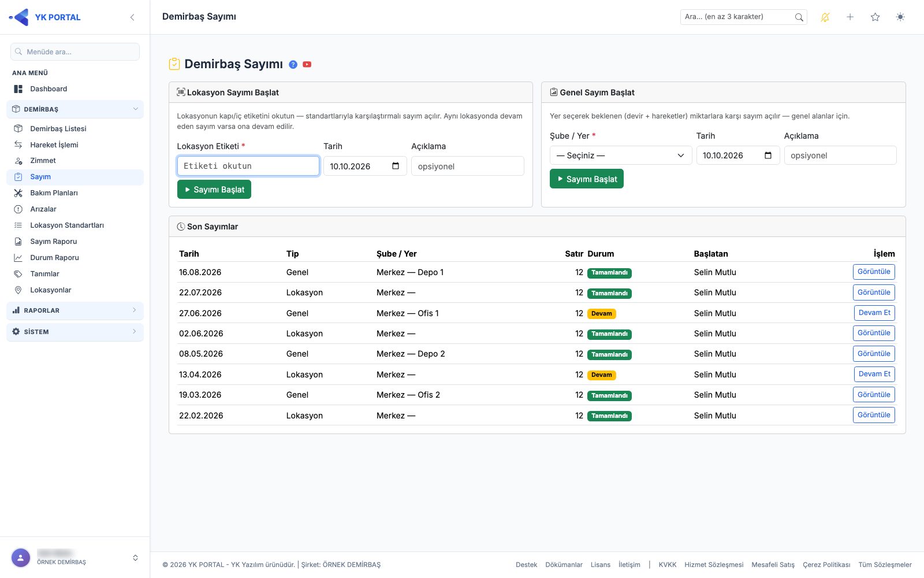924x578 pixels.
Task: Open Destek footer link
Action: click(x=527, y=565)
